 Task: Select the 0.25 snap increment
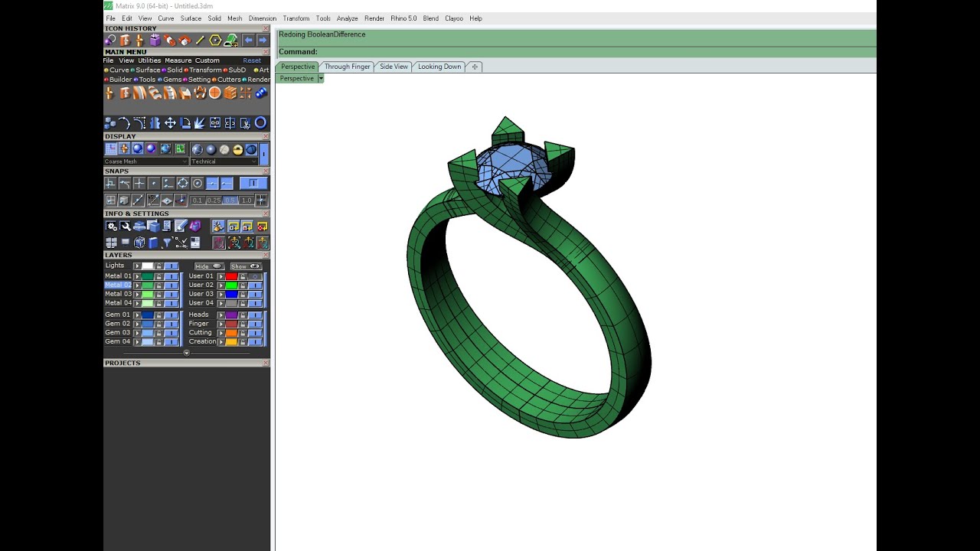(214, 201)
